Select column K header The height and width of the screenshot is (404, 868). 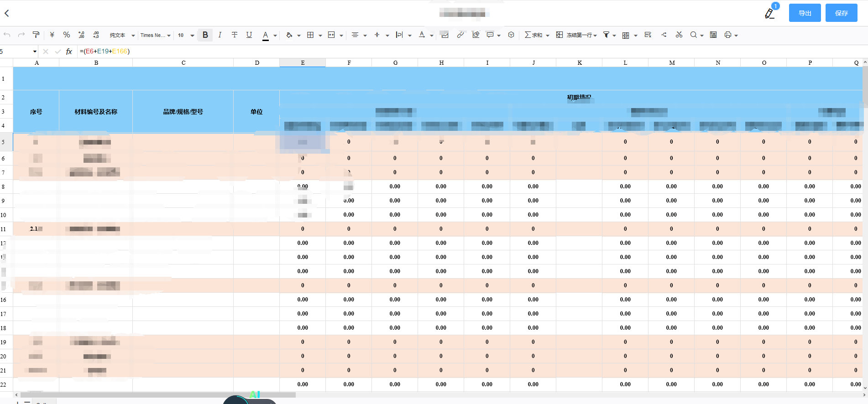point(580,63)
